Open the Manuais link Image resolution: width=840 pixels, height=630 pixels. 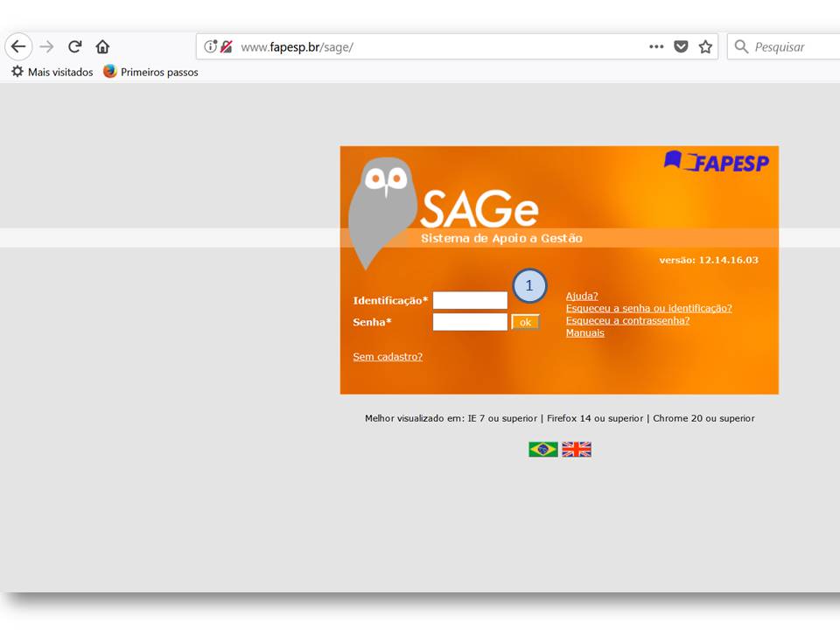585,332
